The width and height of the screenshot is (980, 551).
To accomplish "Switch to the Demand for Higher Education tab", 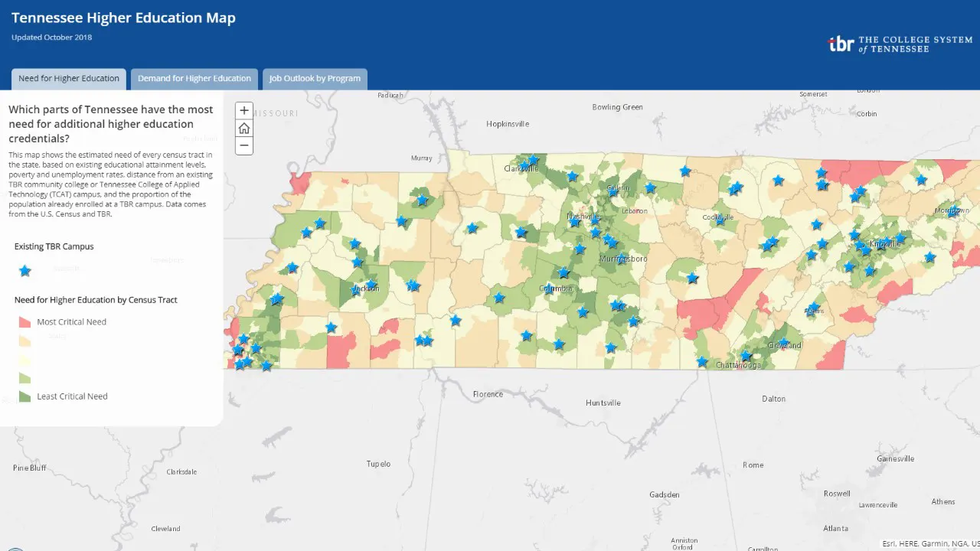I will pyautogui.click(x=194, y=78).
